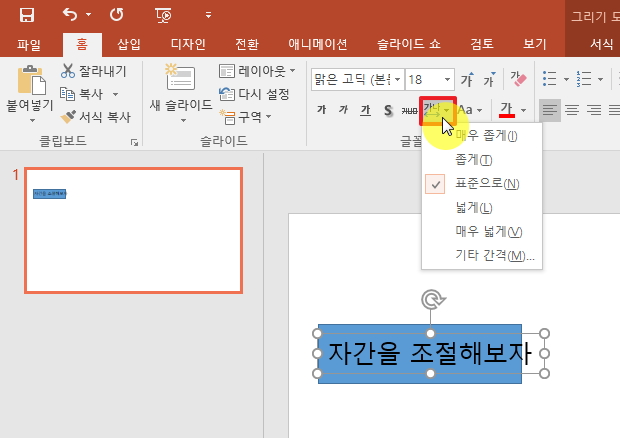Undo the last action
This screenshot has width=620, height=438.
70,15
